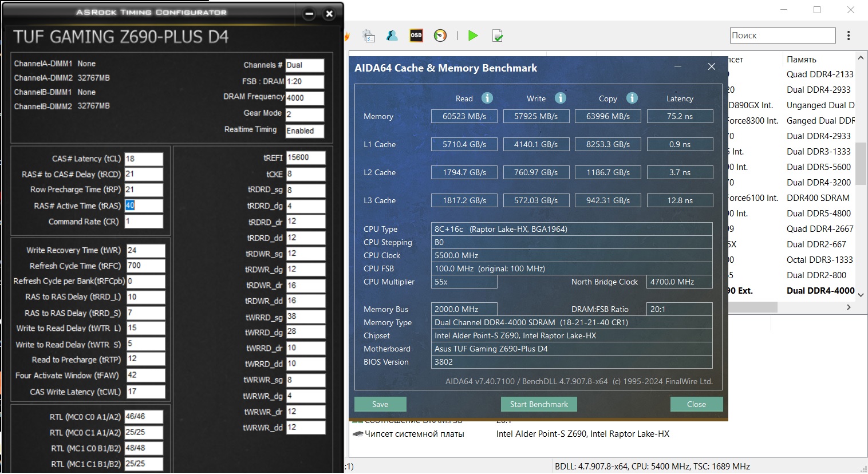Click the Memory Read value '60523 MB/s'

(464, 116)
